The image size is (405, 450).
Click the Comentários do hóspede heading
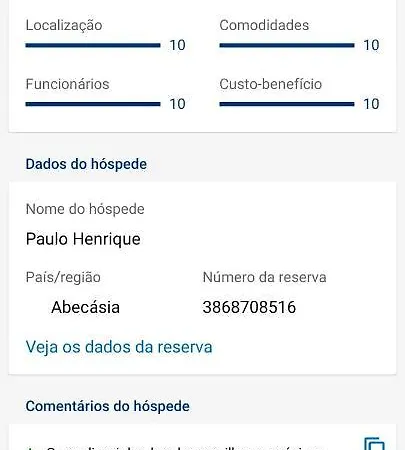108,406
